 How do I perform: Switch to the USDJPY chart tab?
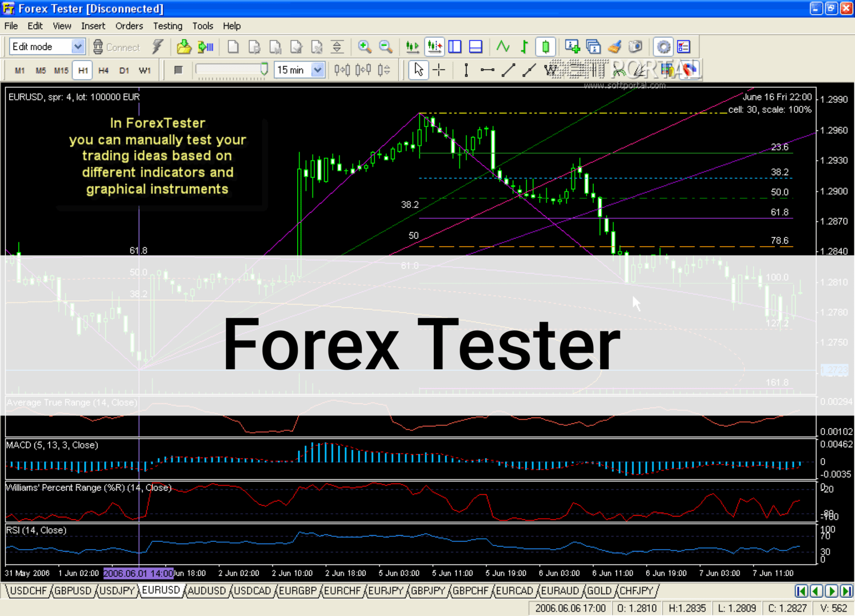pyautogui.click(x=117, y=591)
